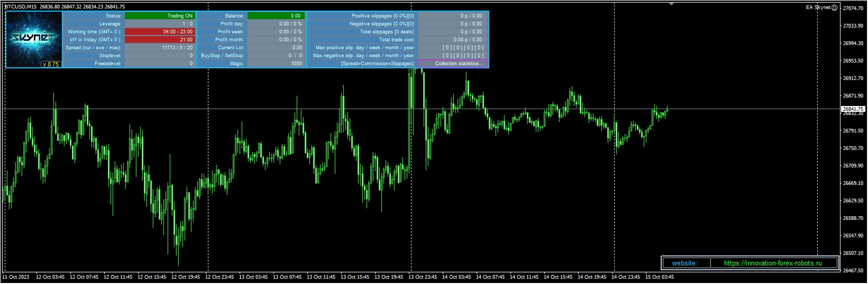The image size is (868, 284).
Task: Click the 15 Oct 03:45 time axis label
Action: click(660, 277)
